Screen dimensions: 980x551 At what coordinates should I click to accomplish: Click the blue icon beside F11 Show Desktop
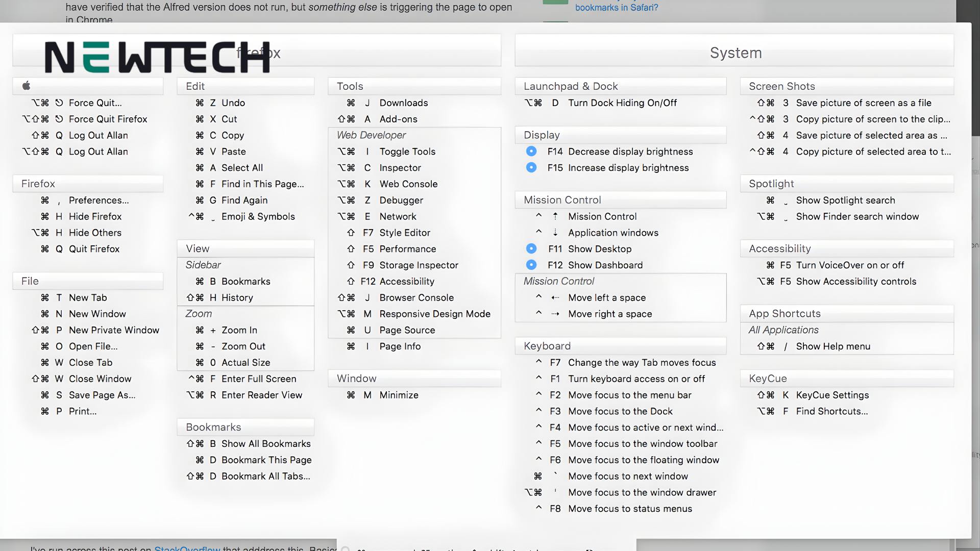coord(531,249)
